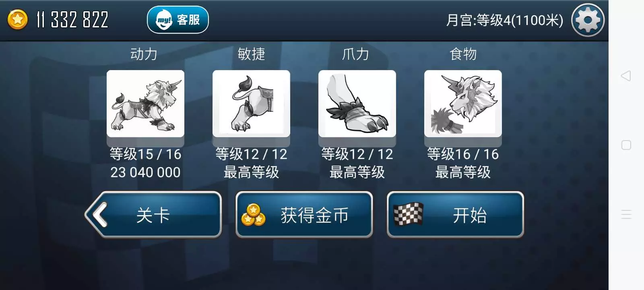Tap the 等级15 / 16 level text
Image resolution: width=644 pixels, height=290 pixels.
145,154
